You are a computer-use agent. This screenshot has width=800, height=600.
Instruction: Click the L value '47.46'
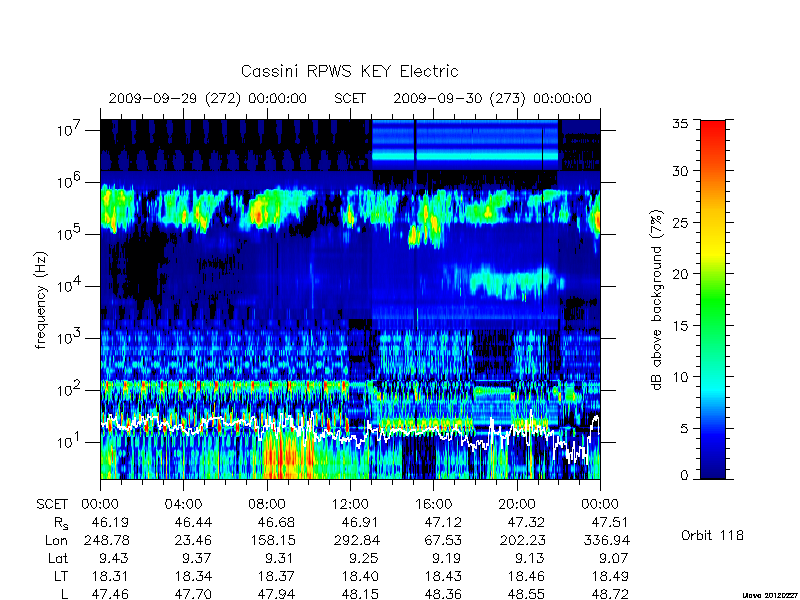pos(110,594)
